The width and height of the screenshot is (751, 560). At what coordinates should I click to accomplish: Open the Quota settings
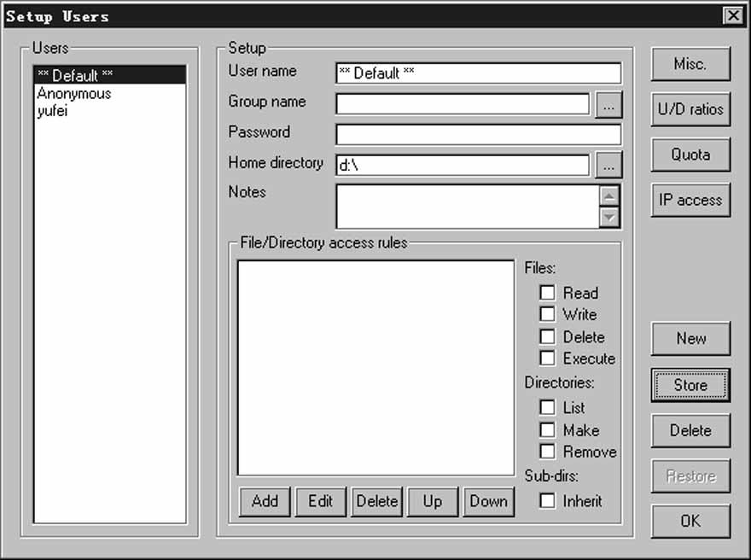pos(690,155)
